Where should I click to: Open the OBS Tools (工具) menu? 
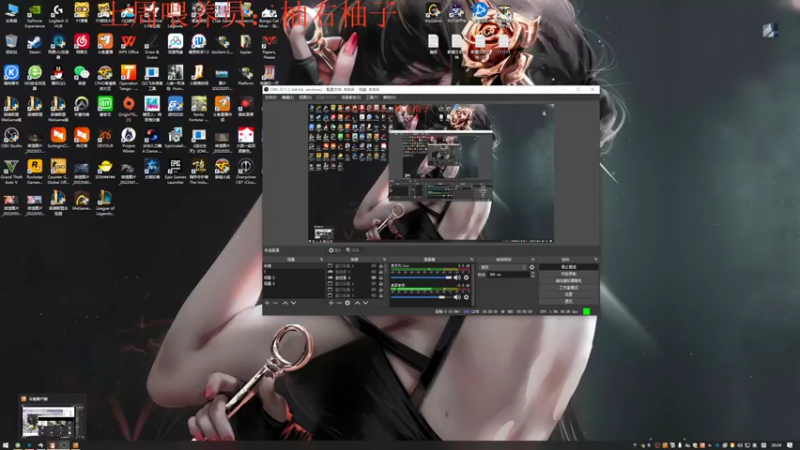pyautogui.click(x=372, y=97)
